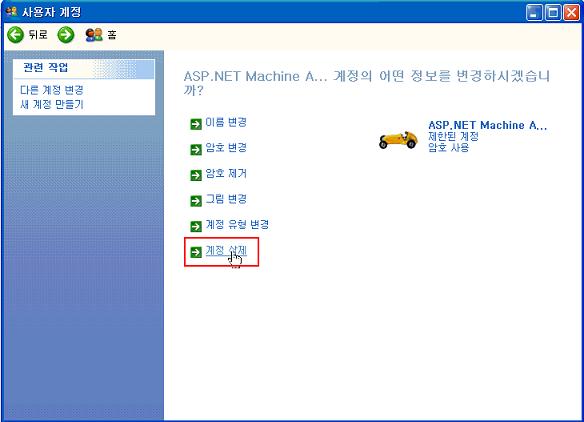Click the arrow icon beside 이름 변경
The image size is (584, 422).
(196, 124)
